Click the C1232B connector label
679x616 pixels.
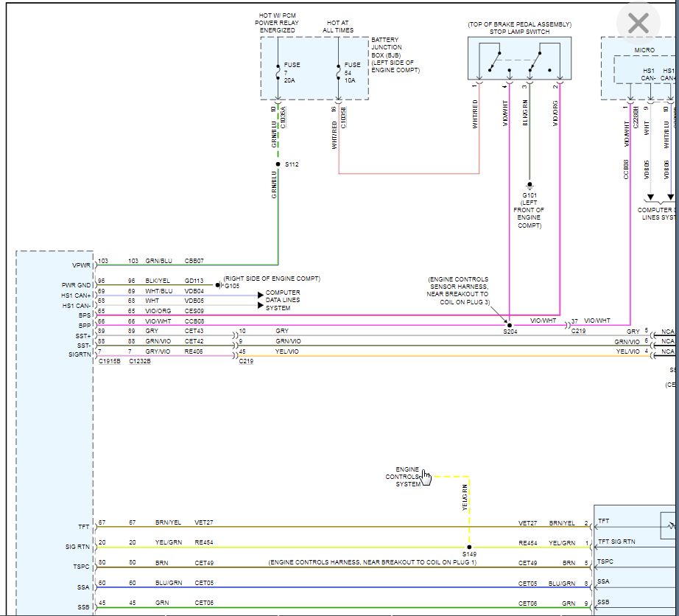tap(140, 362)
